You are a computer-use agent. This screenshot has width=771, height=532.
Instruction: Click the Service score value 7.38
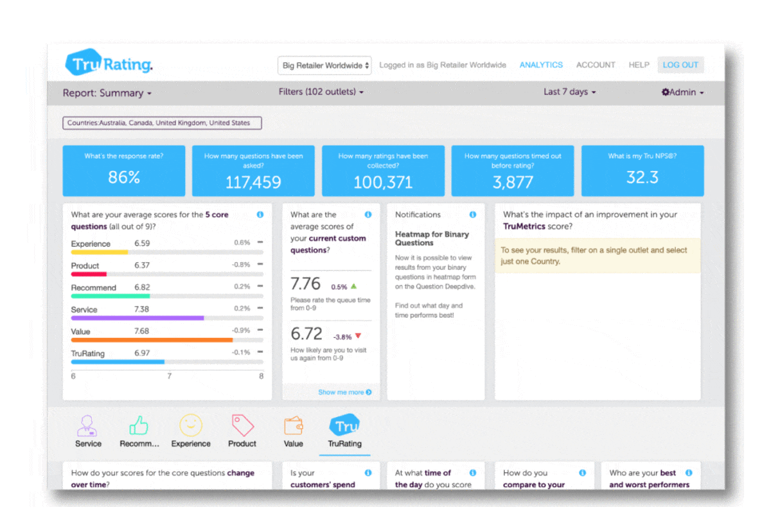(142, 309)
